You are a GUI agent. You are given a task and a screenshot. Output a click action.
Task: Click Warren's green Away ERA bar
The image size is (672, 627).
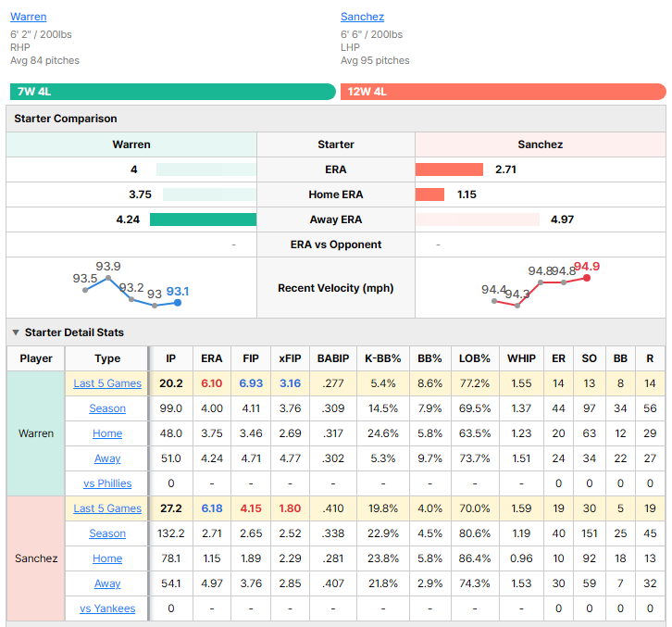(x=203, y=219)
